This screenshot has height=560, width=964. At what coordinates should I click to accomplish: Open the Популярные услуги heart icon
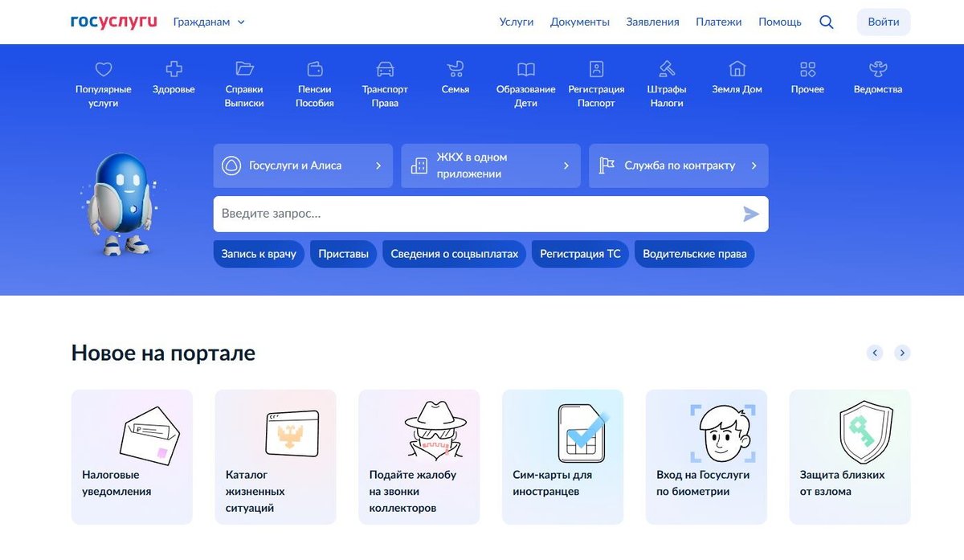[104, 69]
